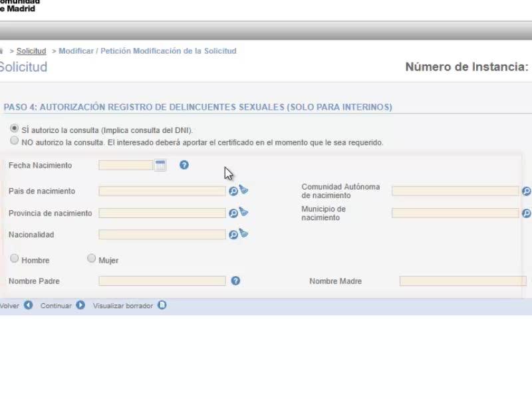
Task: Open Provincia de nacimiento search lookup
Action: (233, 213)
